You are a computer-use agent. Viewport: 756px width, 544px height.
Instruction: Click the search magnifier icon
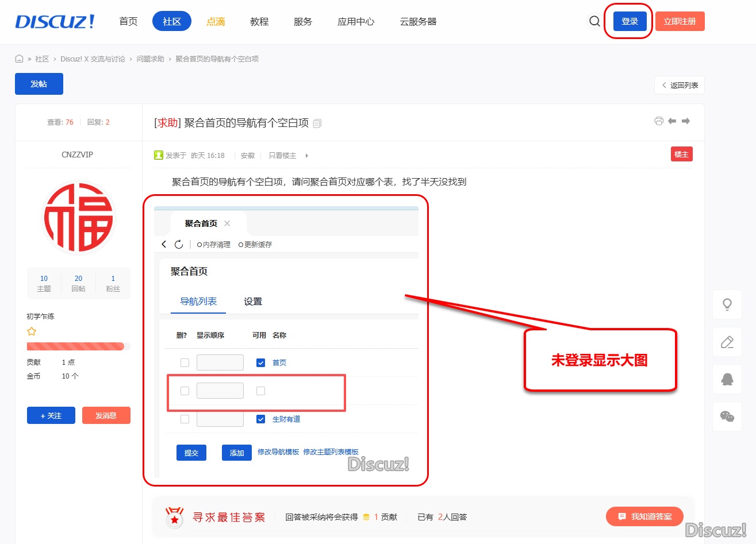tap(594, 21)
